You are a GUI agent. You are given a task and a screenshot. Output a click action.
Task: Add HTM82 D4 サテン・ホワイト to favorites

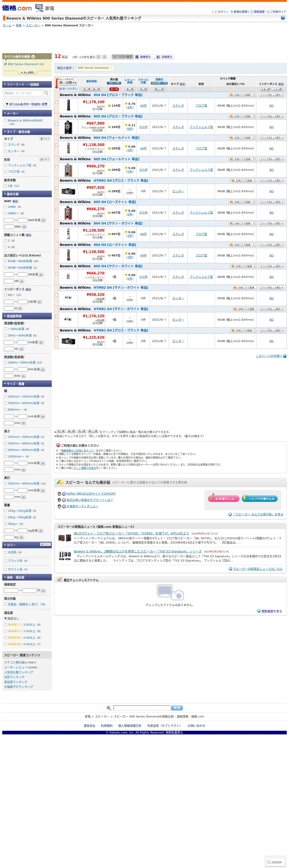pos(245,288)
